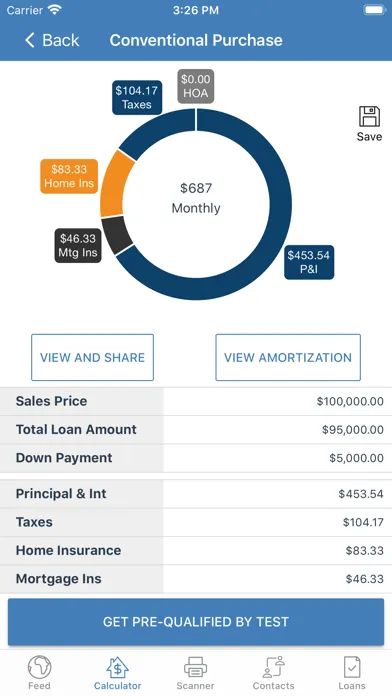Select the Calculator house icon
Image resolution: width=392 pixels, height=696 pixels.
pos(117,667)
